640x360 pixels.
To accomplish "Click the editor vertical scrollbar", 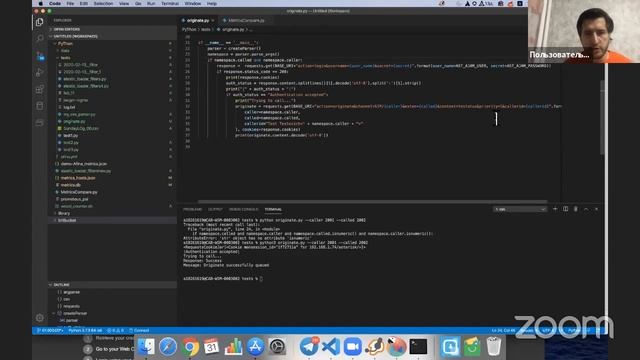I will [602, 117].
